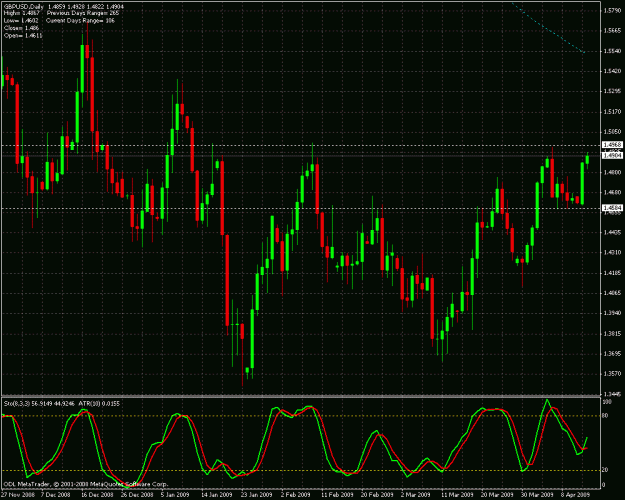Click the ATR(10) 0.0155 indicator label
The width and height of the screenshot is (625, 500).
tap(99, 404)
